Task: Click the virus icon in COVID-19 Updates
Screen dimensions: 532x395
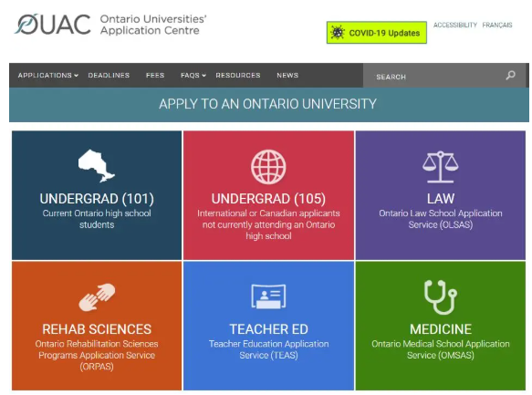Action: pyautogui.click(x=338, y=33)
